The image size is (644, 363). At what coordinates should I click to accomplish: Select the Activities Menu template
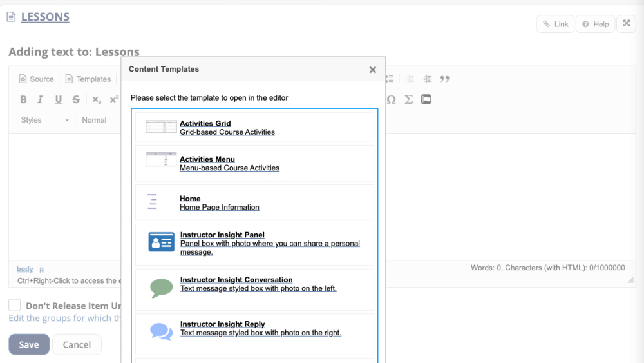tap(254, 163)
